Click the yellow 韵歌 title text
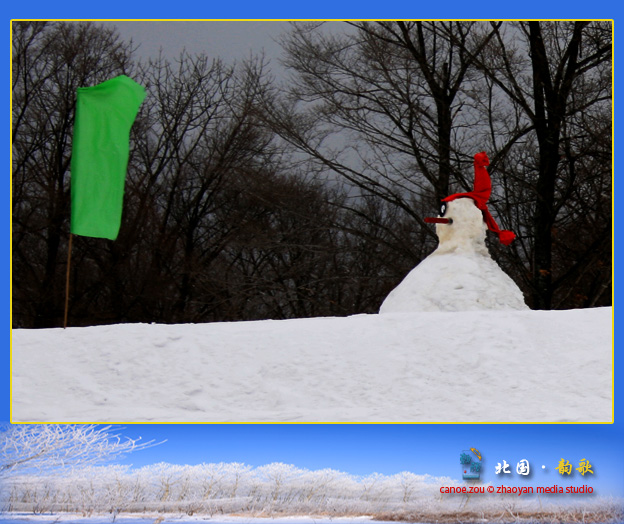 coord(574,467)
